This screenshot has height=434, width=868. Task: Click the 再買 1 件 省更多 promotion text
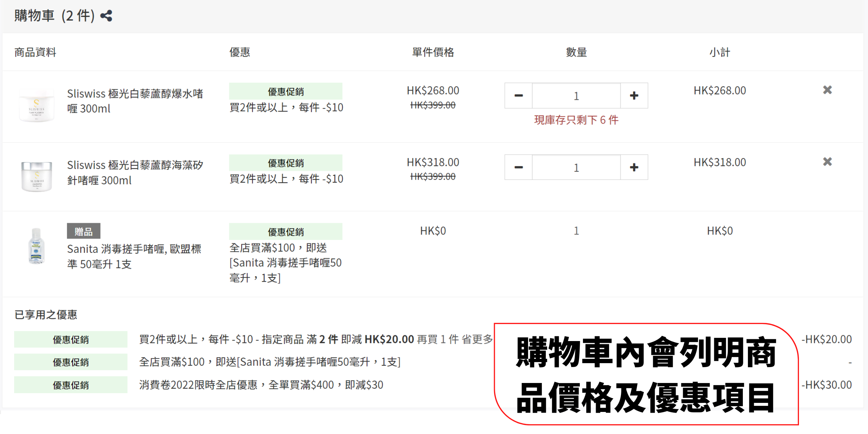[455, 339]
